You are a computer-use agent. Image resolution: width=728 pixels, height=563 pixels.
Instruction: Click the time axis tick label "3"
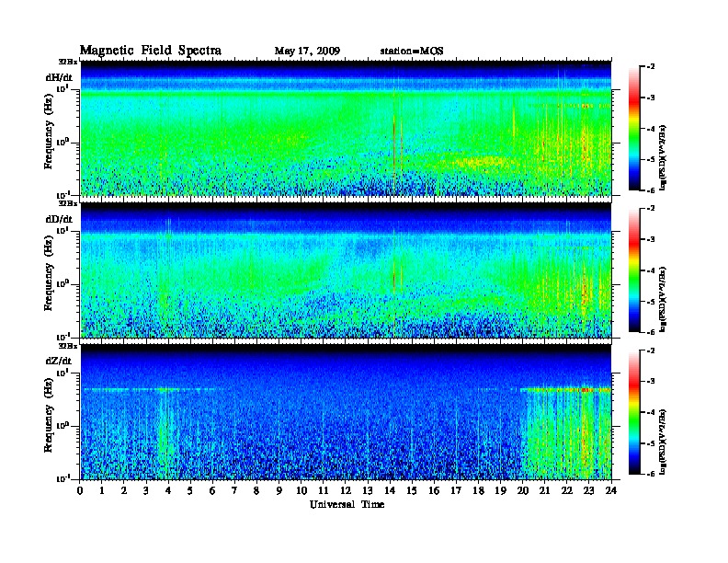click(146, 490)
